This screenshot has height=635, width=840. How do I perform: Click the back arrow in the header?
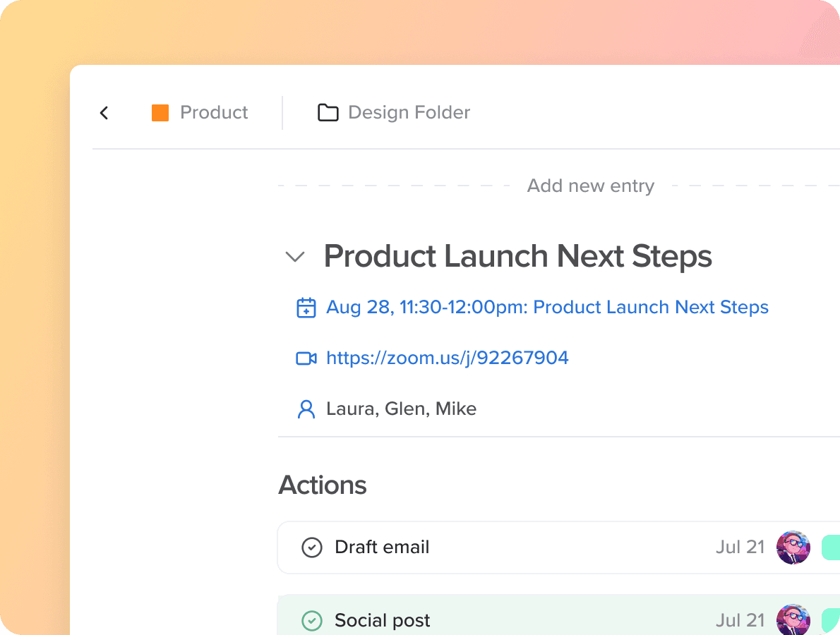click(104, 112)
